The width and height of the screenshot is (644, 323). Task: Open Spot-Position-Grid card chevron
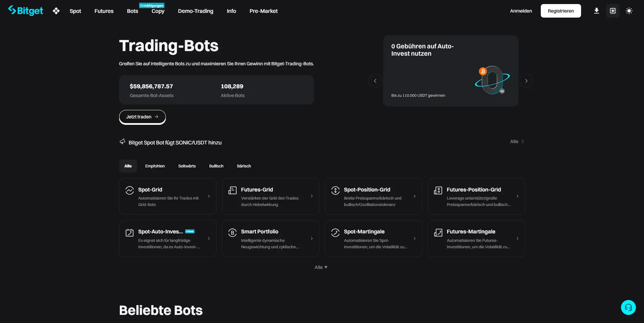[x=415, y=196]
